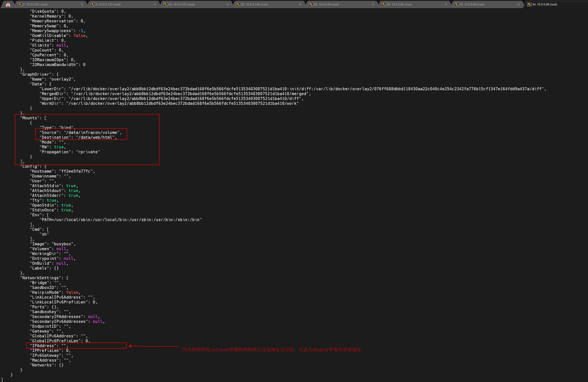
Task: Click the "Source" mount path line
Action: tap(80, 132)
